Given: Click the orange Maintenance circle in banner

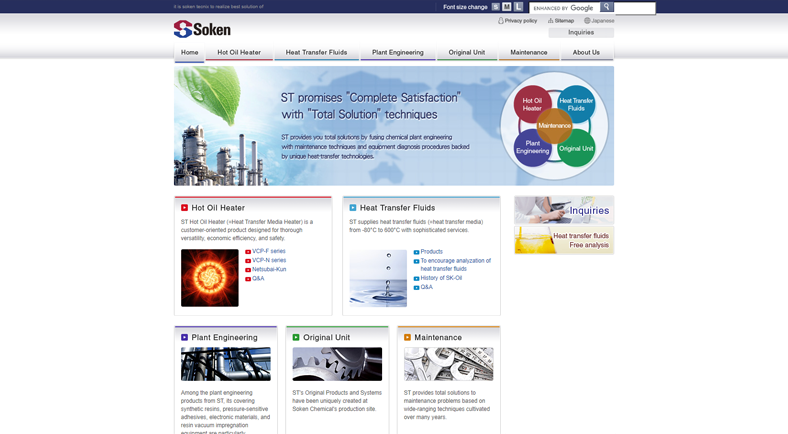Looking at the screenshot, I should 554,126.
